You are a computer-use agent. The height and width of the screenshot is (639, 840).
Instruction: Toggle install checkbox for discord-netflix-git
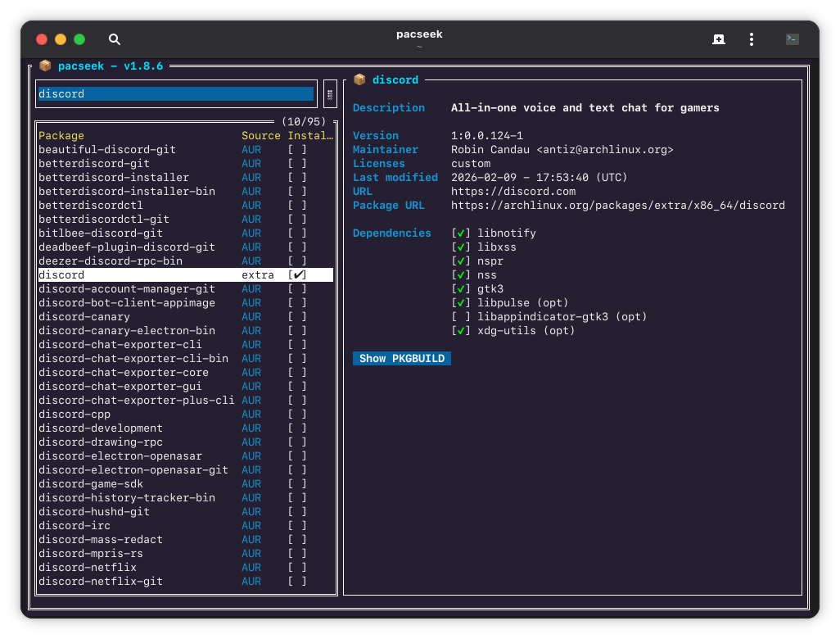(297, 582)
